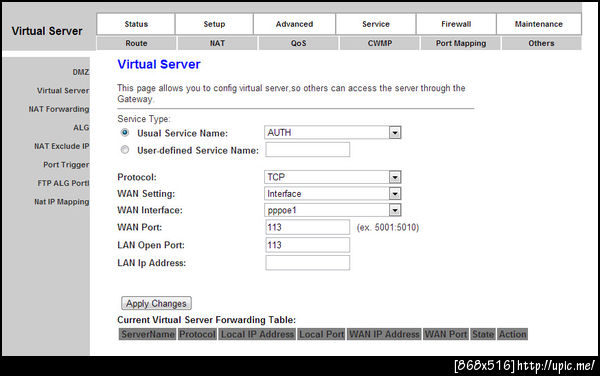Open DMZ in the sidebar
600x376 pixels.
tap(81, 72)
